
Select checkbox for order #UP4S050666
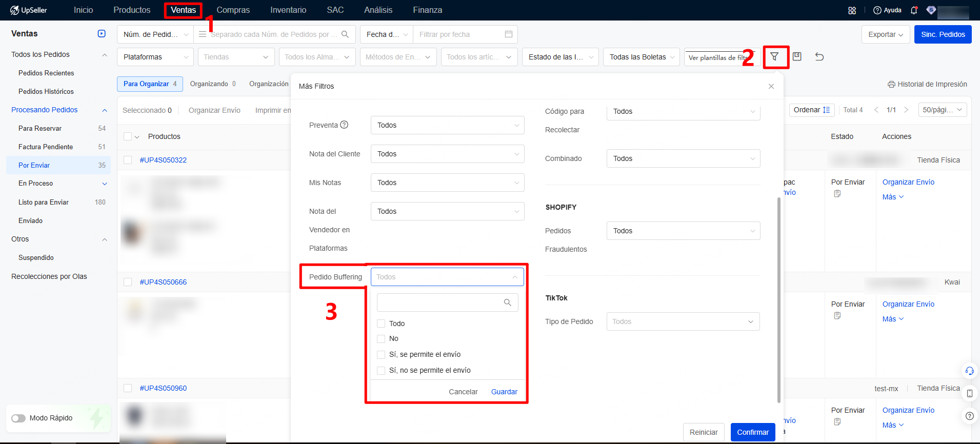click(x=128, y=282)
